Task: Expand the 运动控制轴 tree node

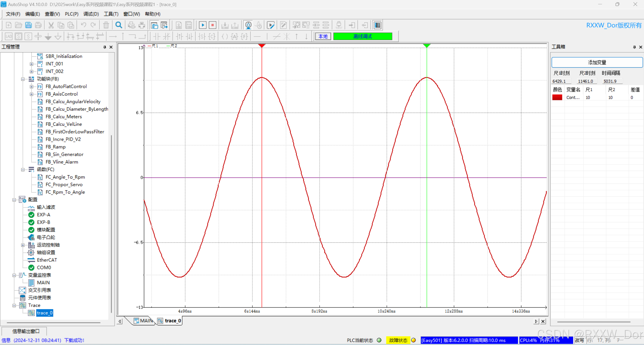Action: (x=23, y=245)
